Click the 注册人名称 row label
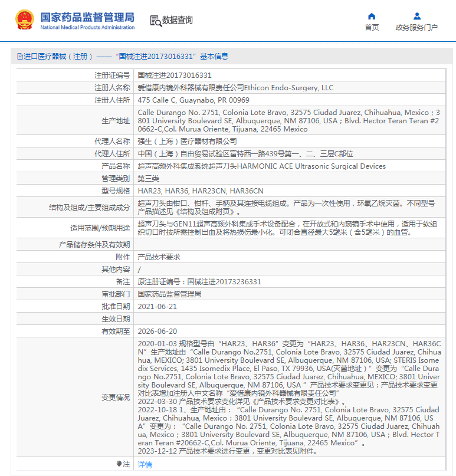Screen dimensions: 456x476 112,88
